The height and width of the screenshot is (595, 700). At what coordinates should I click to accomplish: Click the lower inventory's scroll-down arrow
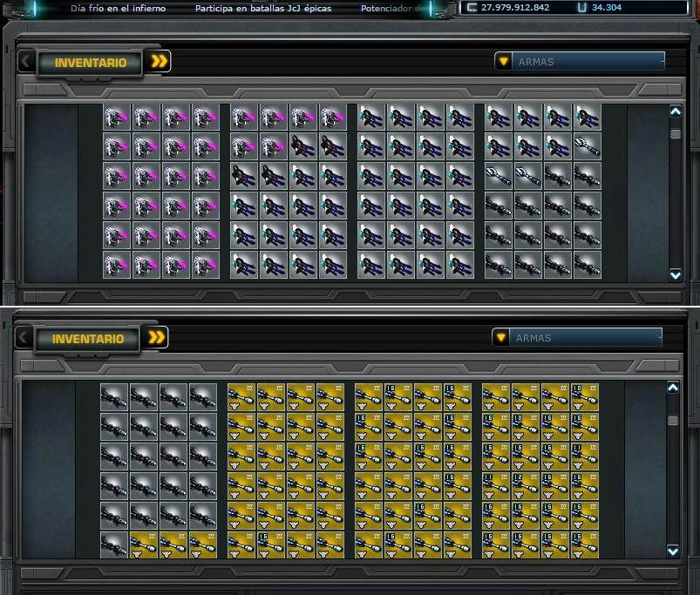[x=673, y=551]
